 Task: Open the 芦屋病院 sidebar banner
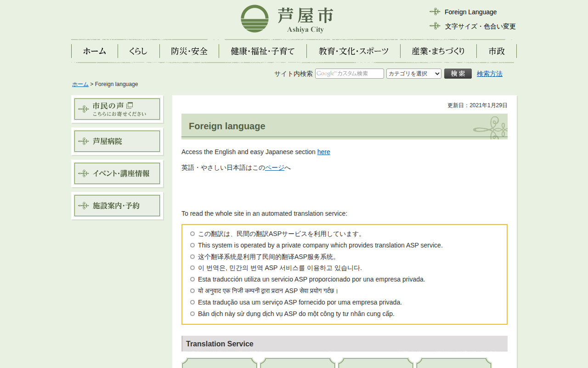click(117, 141)
